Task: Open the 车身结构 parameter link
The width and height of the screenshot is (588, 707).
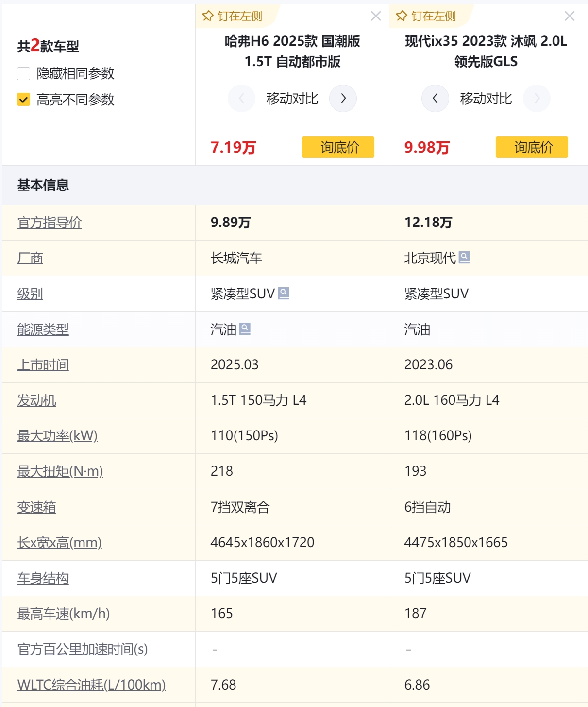Action: click(x=43, y=578)
